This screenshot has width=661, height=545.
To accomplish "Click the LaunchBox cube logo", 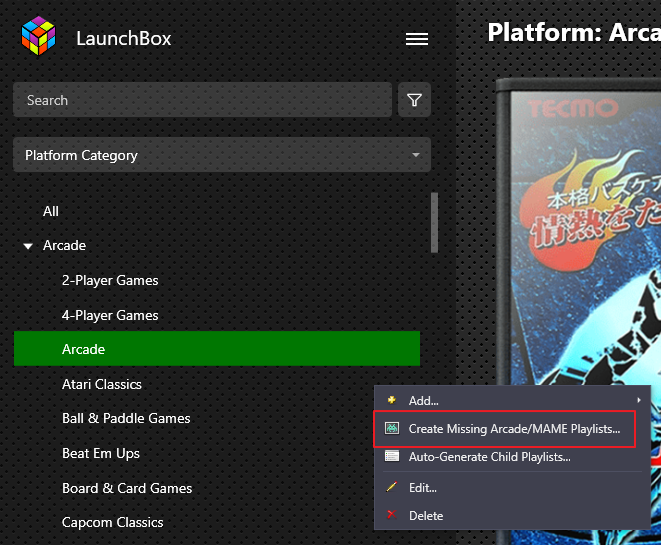I will tap(38, 36).
